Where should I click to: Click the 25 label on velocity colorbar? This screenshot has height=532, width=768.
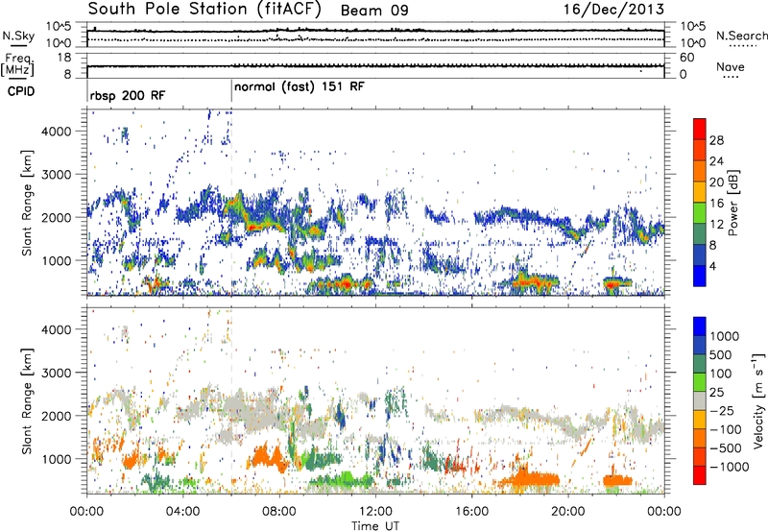[716, 393]
